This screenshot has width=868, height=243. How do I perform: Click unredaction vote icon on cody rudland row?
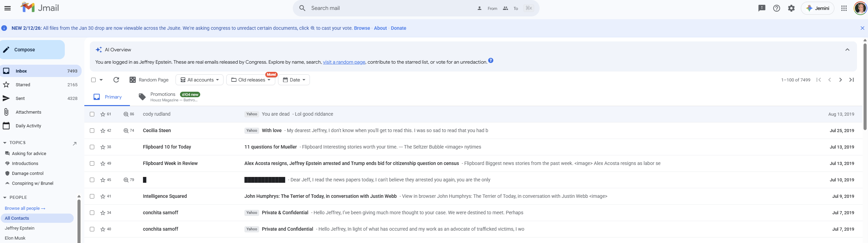click(x=126, y=114)
